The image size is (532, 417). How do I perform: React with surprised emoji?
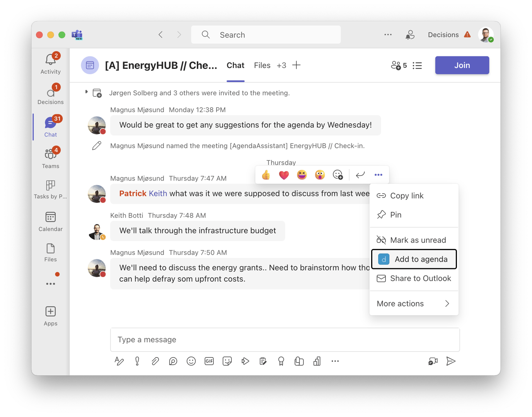(x=320, y=175)
